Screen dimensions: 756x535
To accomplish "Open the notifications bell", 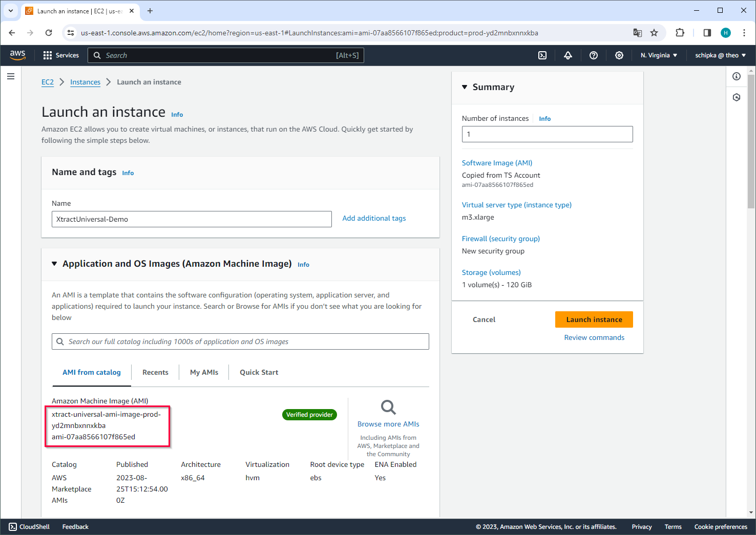I will point(568,55).
